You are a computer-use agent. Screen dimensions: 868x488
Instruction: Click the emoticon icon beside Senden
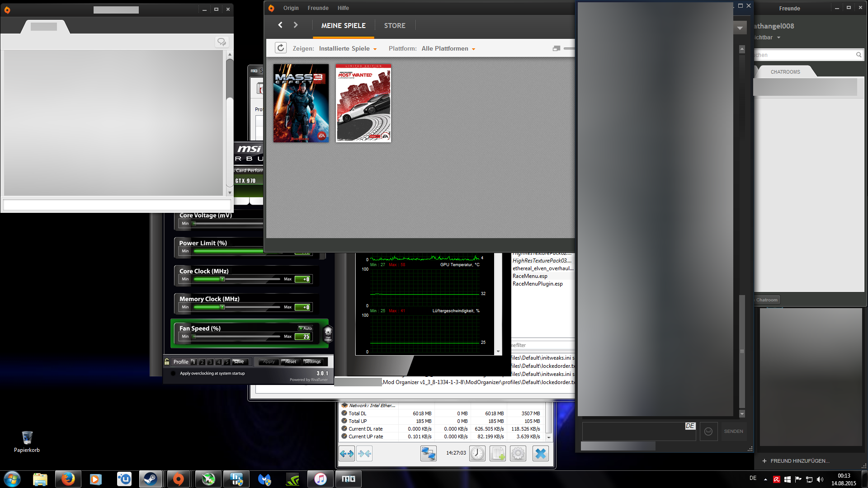tap(708, 432)
